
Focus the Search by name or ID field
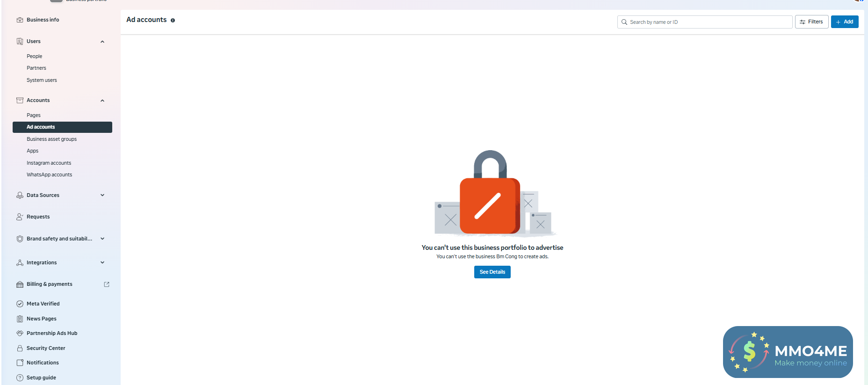click(705, 22)
